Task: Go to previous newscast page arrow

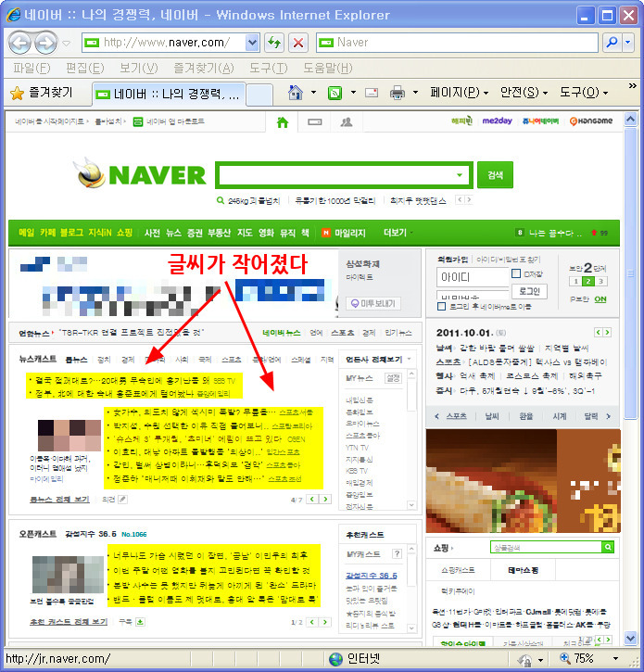Action: [x=312, y=500]
